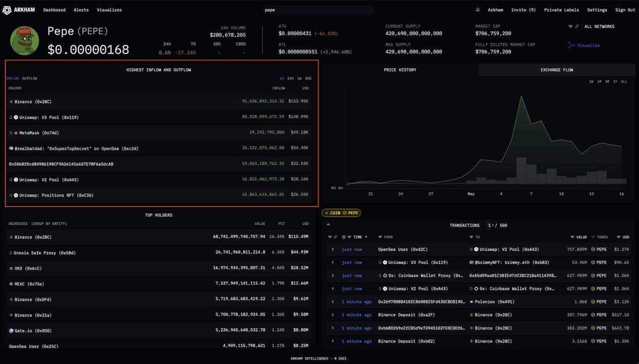Click the clock icon in TIME header

coord(343,237)
